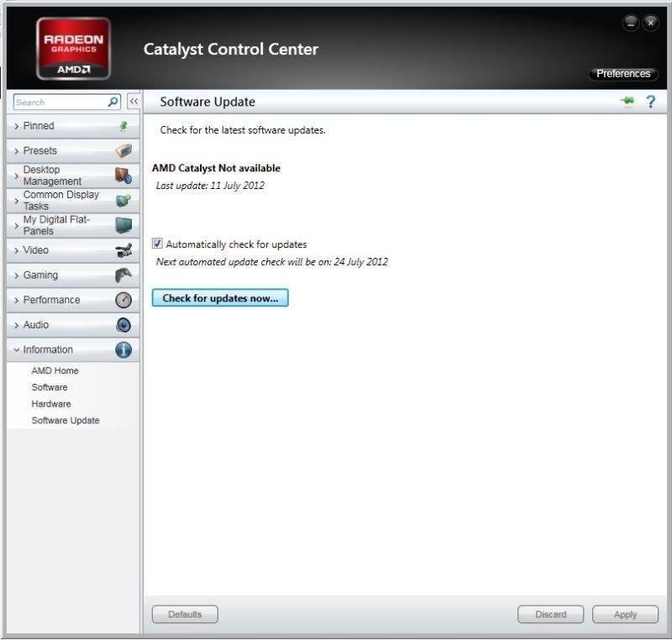The image size is (672, 640).
Task: Pin this page using the green pin icon
Action: coord(627,102)
